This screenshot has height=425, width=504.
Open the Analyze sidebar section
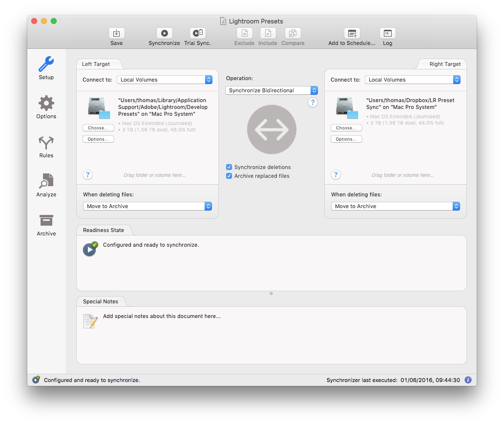pyautogui.click(x=46, y=185)
